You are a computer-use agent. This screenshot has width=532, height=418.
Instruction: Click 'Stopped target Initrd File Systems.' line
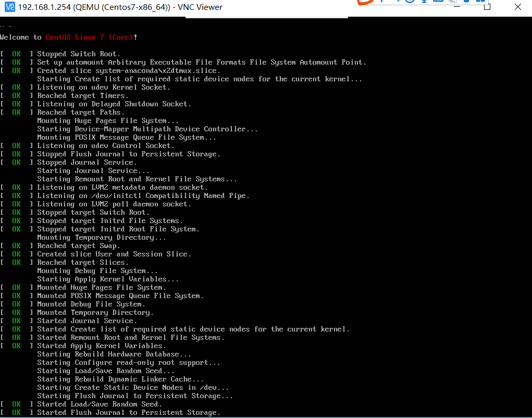click(110, 221)
